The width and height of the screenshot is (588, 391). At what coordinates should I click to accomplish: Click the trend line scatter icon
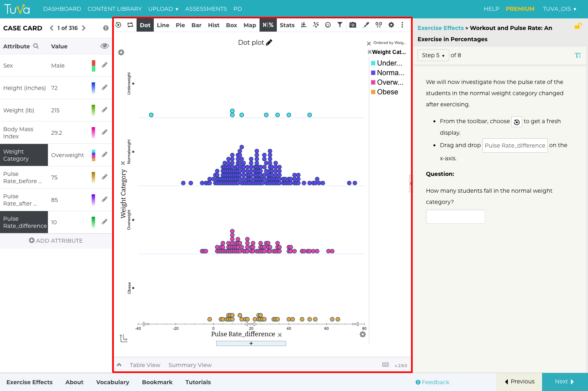point(316,25)
